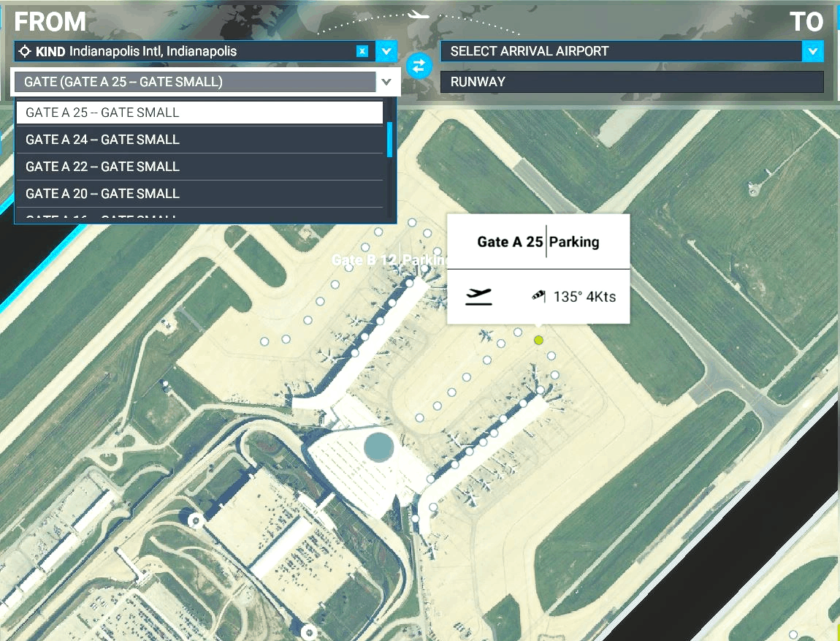Click the RUNWAY field under arrival
The height and width of the screenshot is (641, 840).
point(631,82)
